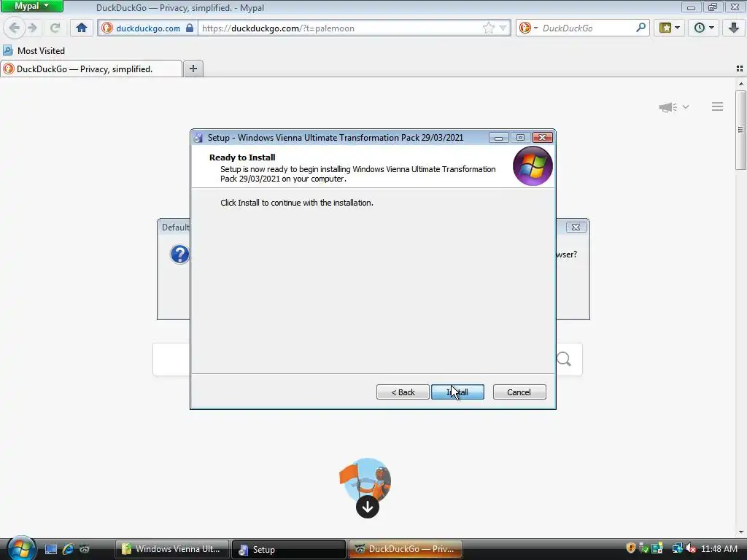747x560 pixels.
Task: Click the Back button in Setup
Action: (403, 392)
